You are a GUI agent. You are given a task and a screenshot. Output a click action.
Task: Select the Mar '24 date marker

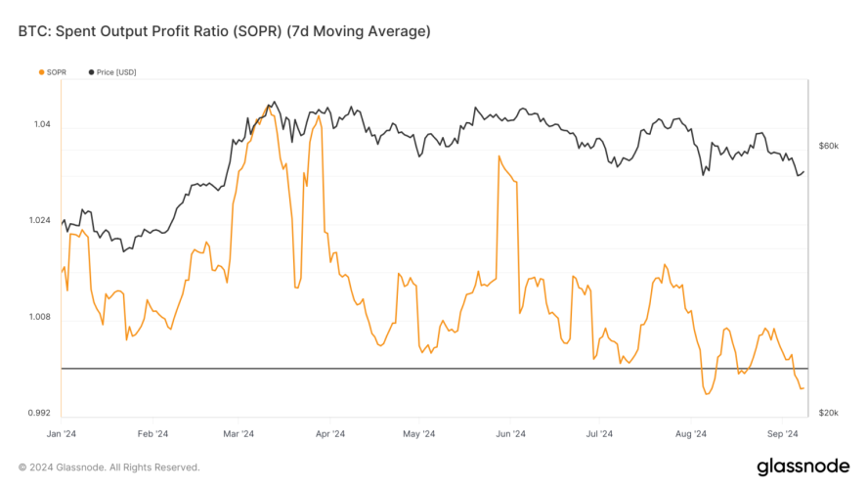239,432
